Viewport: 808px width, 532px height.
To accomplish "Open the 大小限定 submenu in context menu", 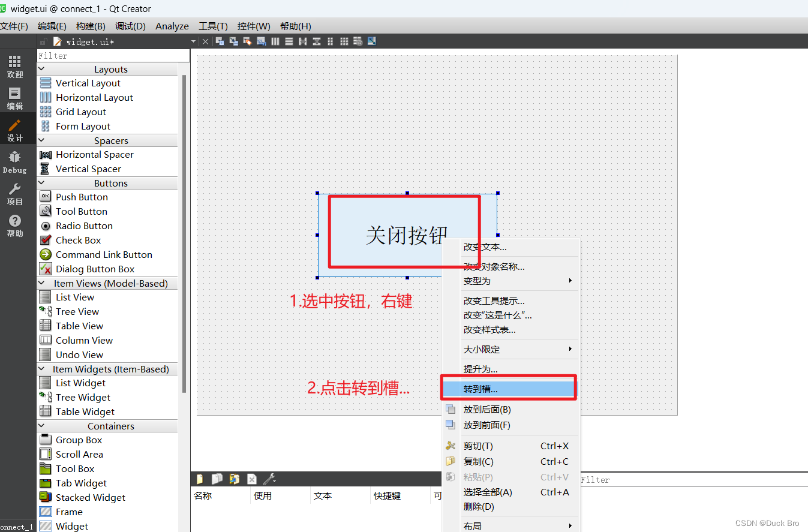I will pyautogui.click(x=511, y=349).
